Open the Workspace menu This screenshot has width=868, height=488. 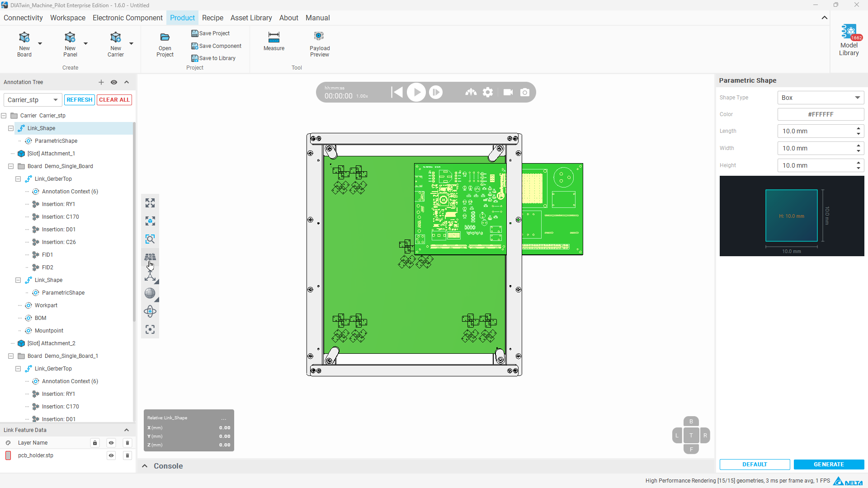pos(68,18)
